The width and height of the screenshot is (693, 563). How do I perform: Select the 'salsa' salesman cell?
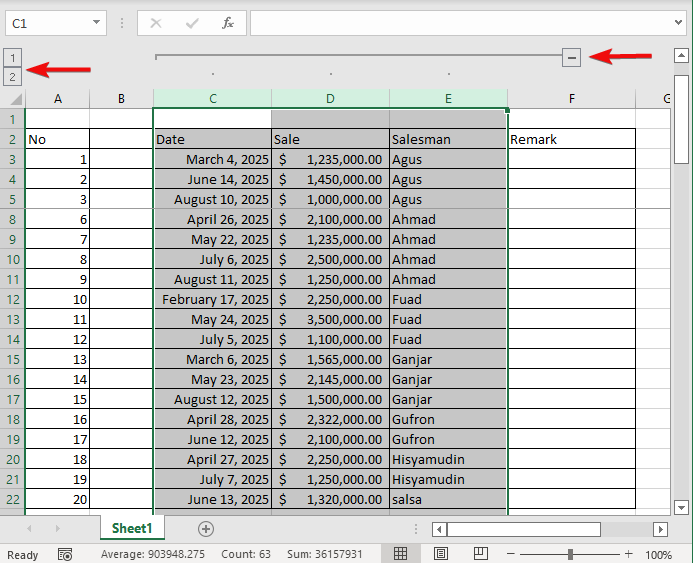[448, 499]
